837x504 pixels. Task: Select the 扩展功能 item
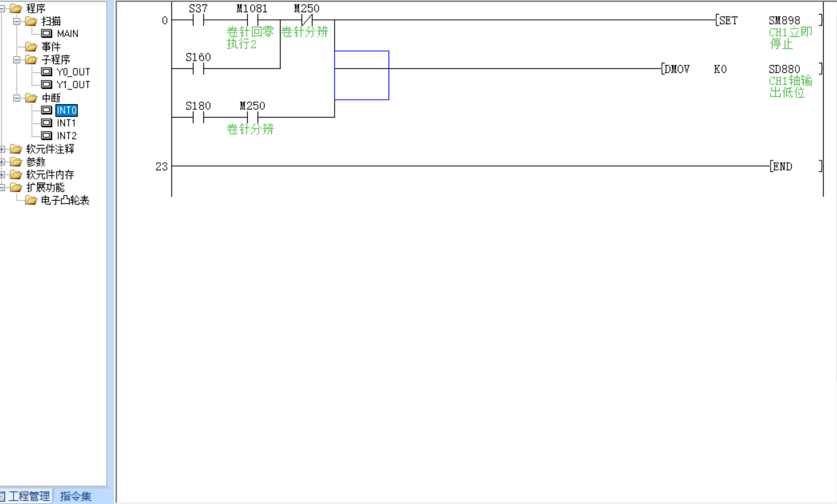[x=45, y=187]
